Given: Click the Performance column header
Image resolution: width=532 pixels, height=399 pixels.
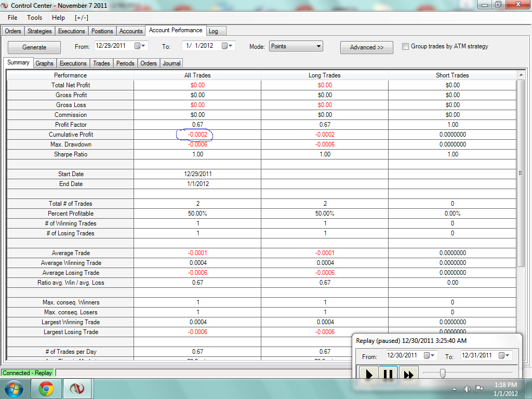Looking at the screenshot, I should pos(70,75).
